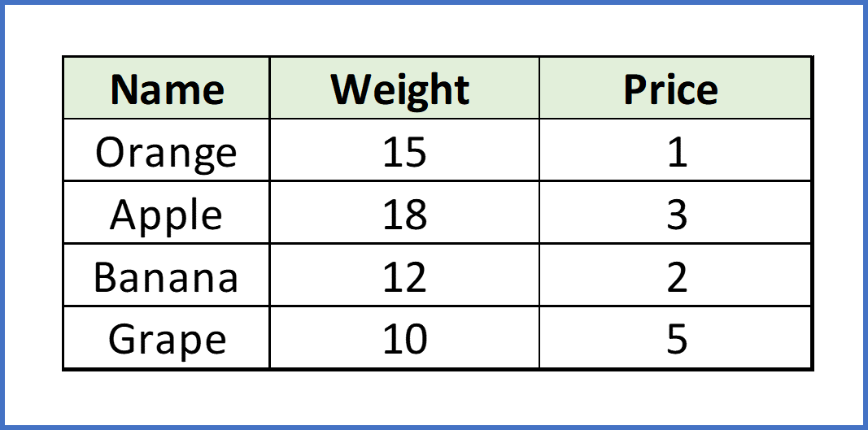Viewport: 868px width, 430px height.
Task: Click the price cell showing 3
Action: coord(675,214)
